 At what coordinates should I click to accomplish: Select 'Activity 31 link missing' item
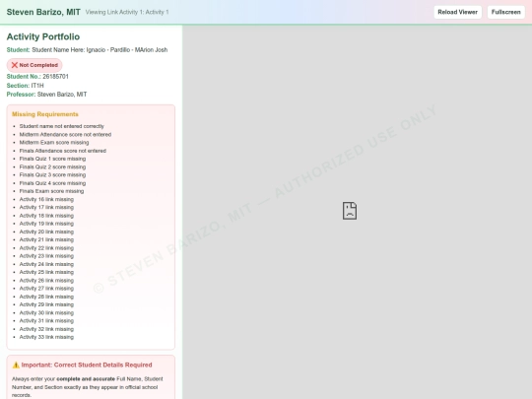pos(46,320)
